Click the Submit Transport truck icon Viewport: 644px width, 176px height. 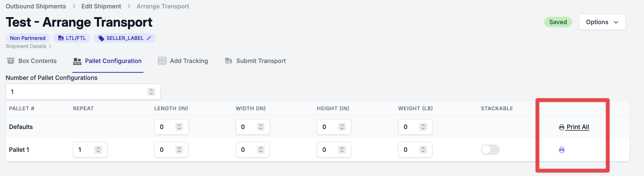228,61
